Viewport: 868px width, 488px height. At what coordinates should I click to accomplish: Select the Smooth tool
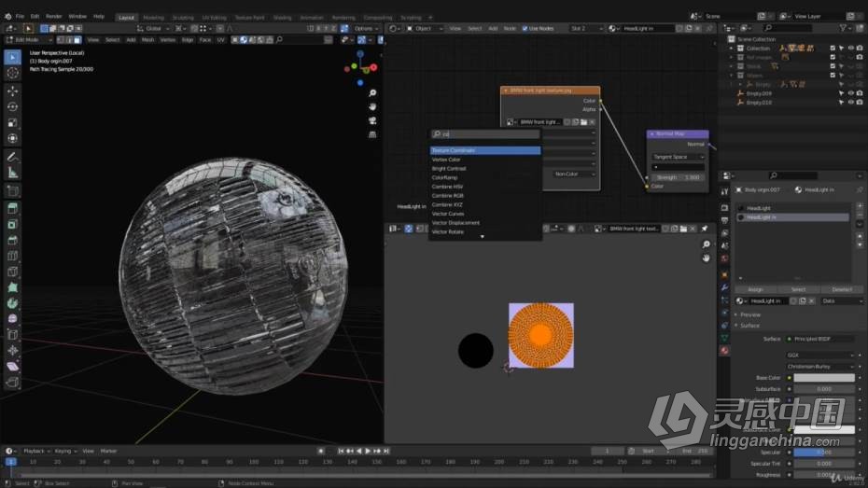[x=12, y=319]
